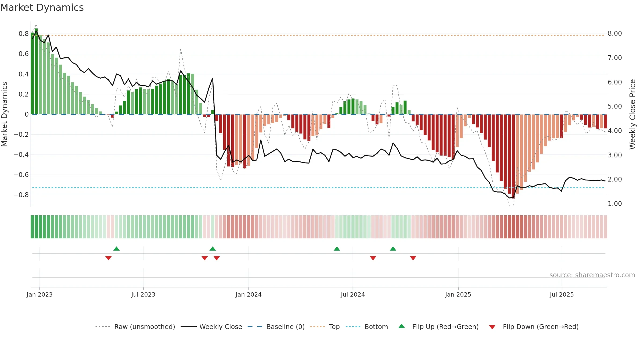Image resolution: width=644 pixels, height=362 pixels.
Task: Click the green Flip Up triangle icon in legend
Action: (402, 326)
